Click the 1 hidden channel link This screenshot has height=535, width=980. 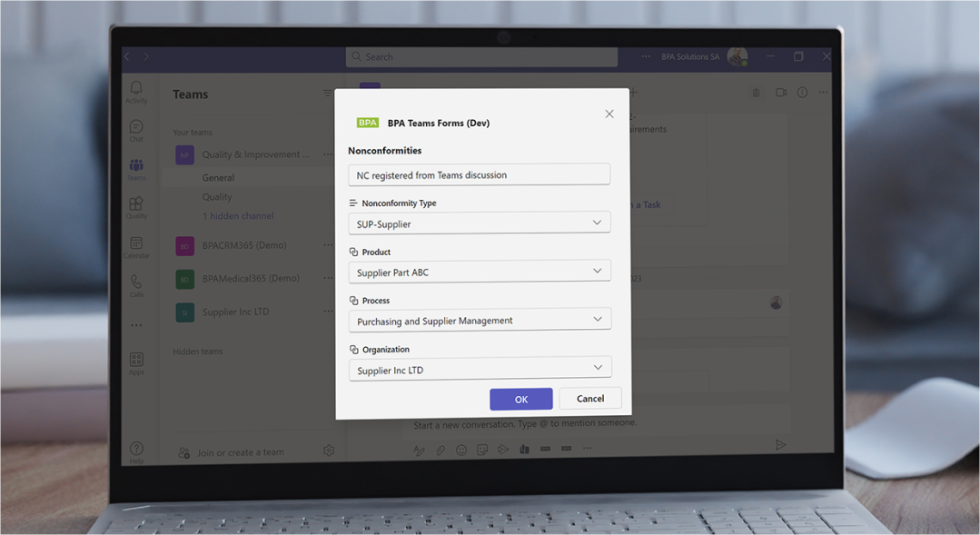click(x=237, y=215)
